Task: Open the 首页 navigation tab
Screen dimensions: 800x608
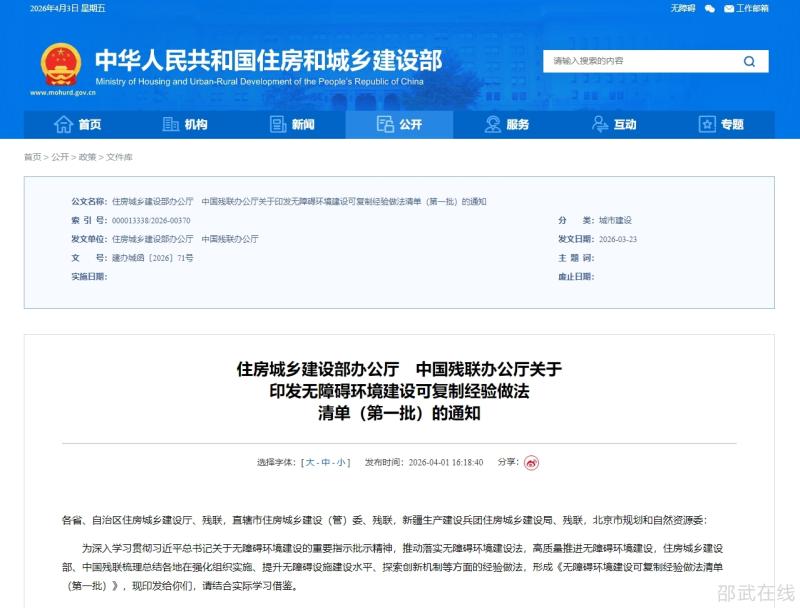Action: (78, 124)
